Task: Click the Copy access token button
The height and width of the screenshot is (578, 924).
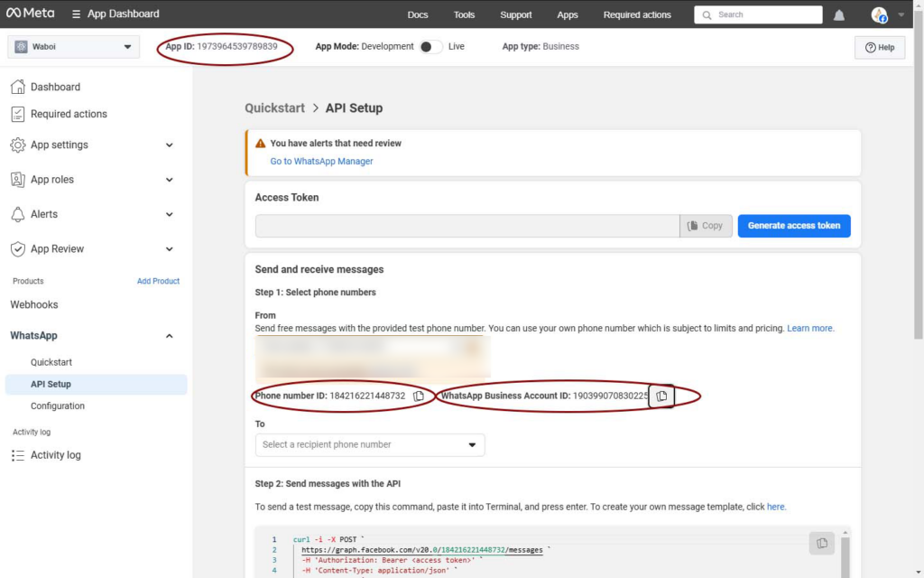Action: 706,225
